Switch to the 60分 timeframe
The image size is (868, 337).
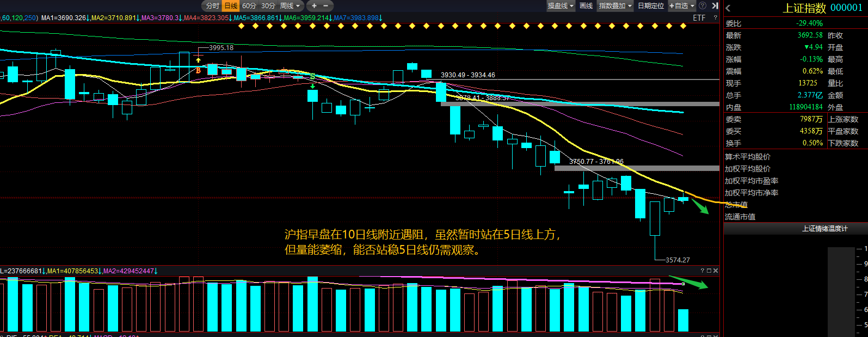tap(249, 6)
